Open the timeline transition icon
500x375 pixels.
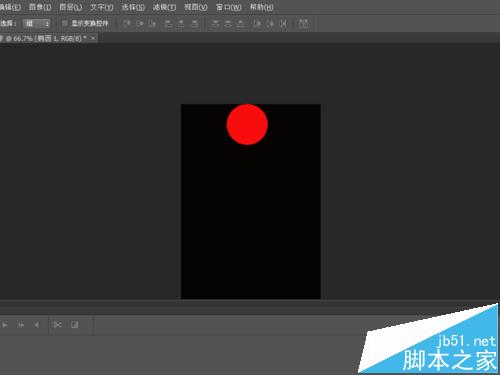coord(75,325)
